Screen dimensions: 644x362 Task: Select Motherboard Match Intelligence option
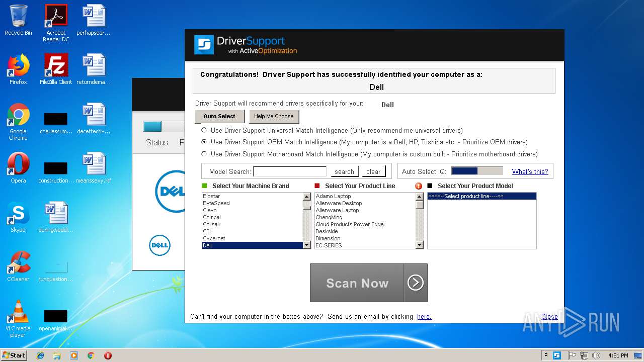coord(204,154)
